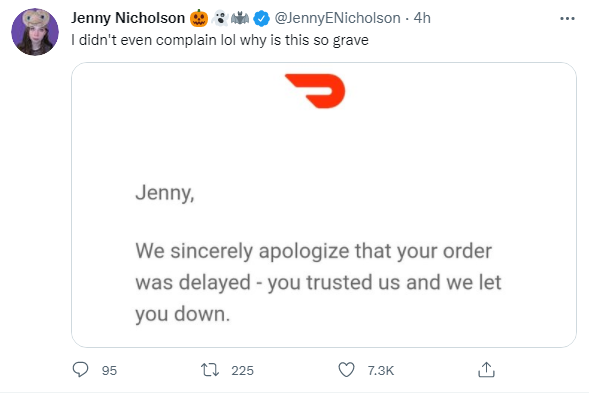Click the Jenny Nicholson display name

pyautogui.click(x=128, y=18)
